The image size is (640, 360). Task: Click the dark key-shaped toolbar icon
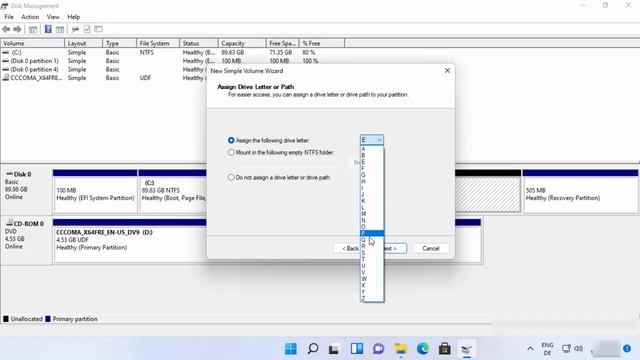[x=75, y=29]
